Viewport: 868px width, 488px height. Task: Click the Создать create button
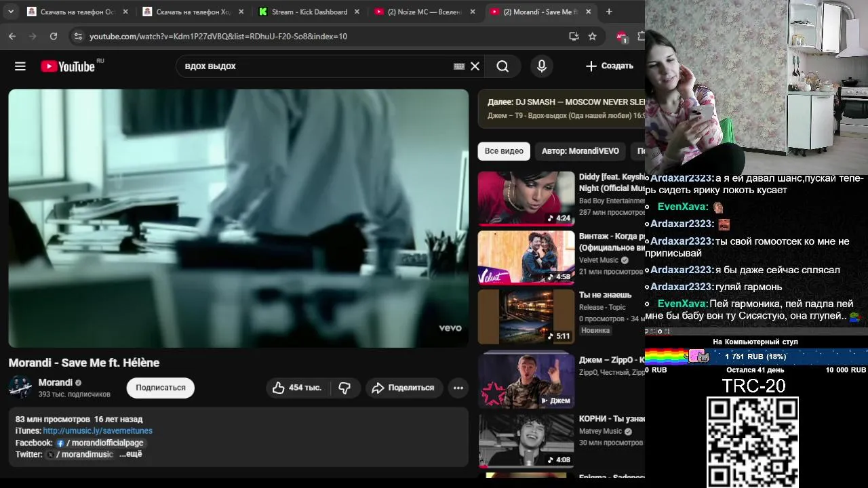[609, 66]
